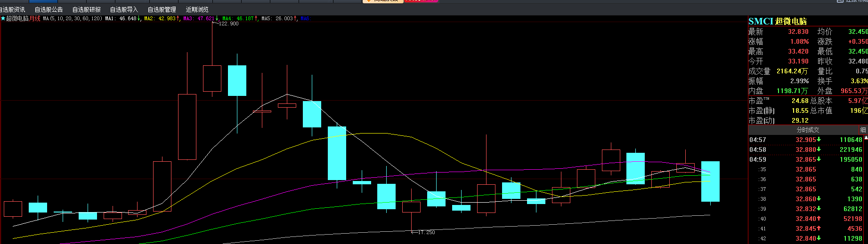Click the 今开 value 33.190
The height and width of the screenshot is (244, 868).
tap(798, 61)
